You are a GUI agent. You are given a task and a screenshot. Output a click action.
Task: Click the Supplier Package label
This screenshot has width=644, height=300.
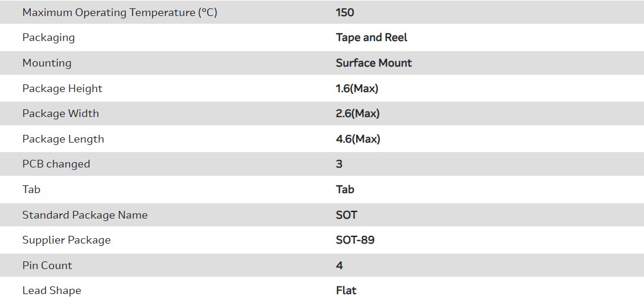click(x=66, y=240)
